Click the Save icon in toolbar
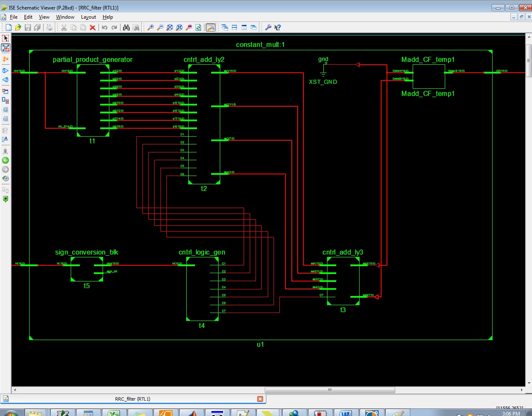 tap(28, 27)
